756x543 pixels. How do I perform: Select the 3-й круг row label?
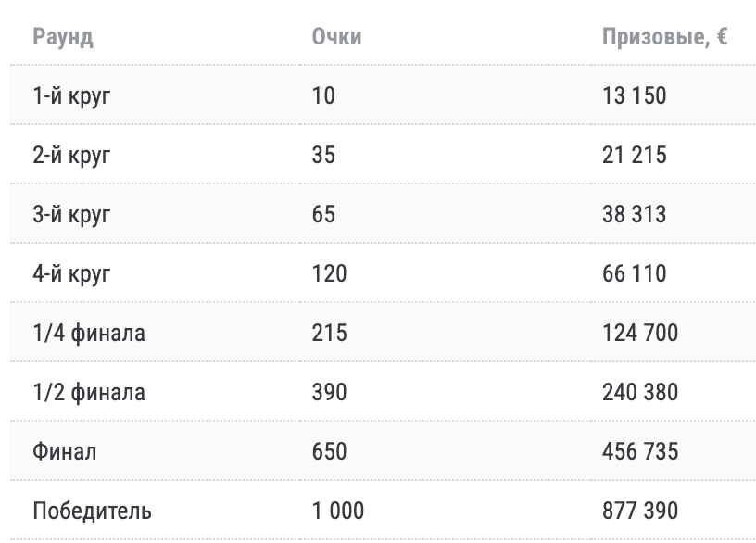coord(71,215)
